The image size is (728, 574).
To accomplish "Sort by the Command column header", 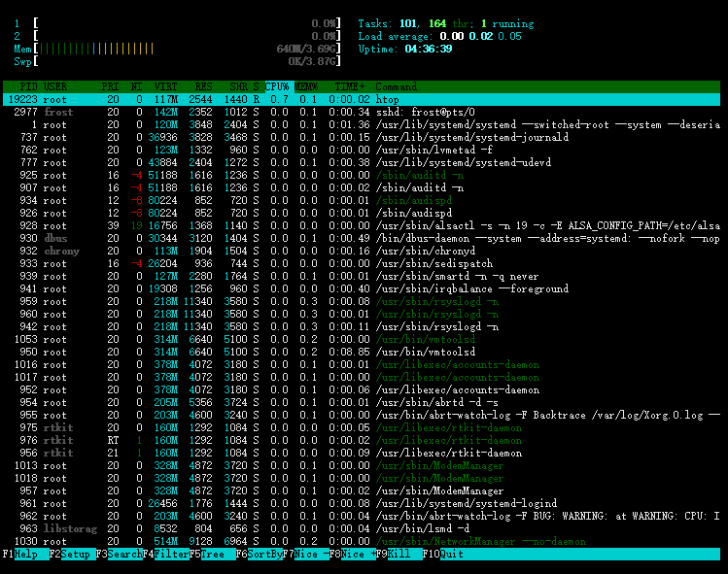I will point(396,86).
